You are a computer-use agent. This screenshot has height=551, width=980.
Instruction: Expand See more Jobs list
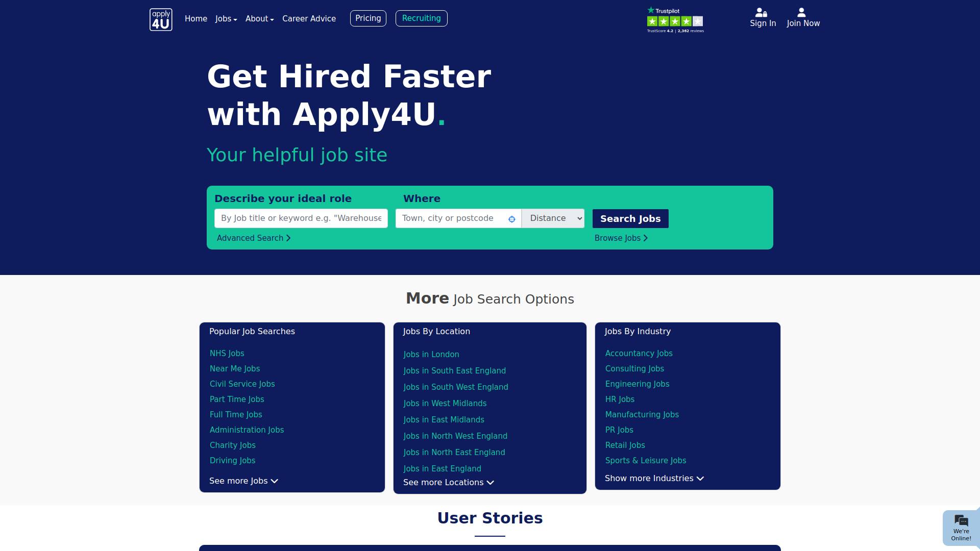click(243, 481)
